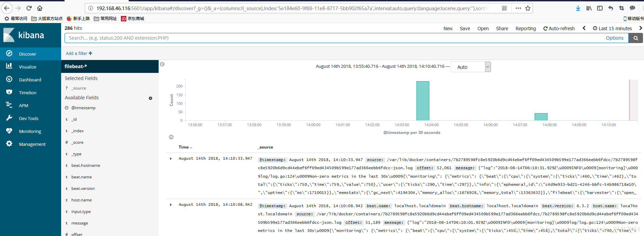Sort by the Time column header
This screenshot has height=236, width=644.
pyautogui.click(x=185, y=147)
